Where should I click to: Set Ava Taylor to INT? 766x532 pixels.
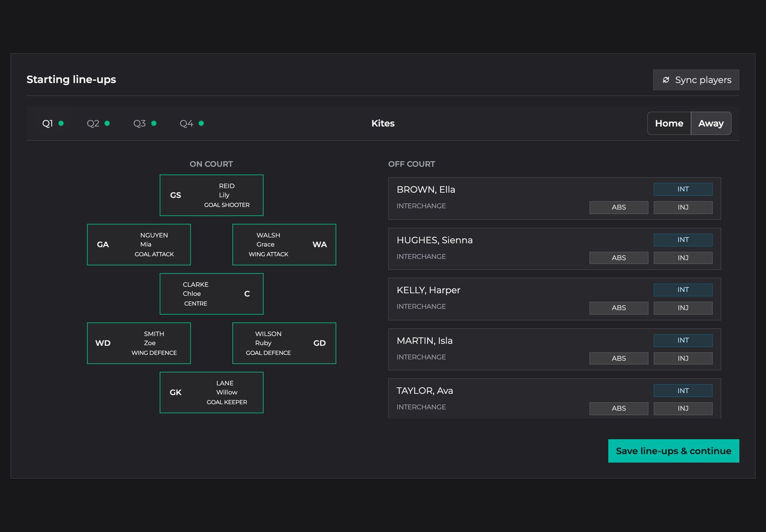click(683, 391)
